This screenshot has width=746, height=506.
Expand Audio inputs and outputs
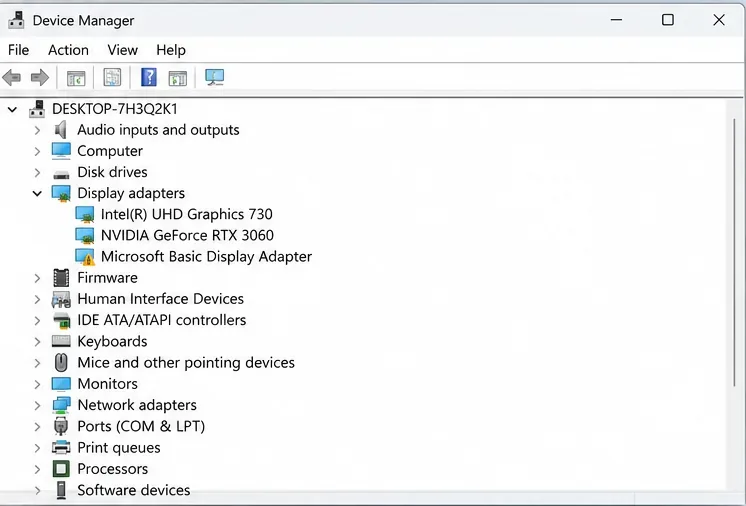click(x=37, y=130)
